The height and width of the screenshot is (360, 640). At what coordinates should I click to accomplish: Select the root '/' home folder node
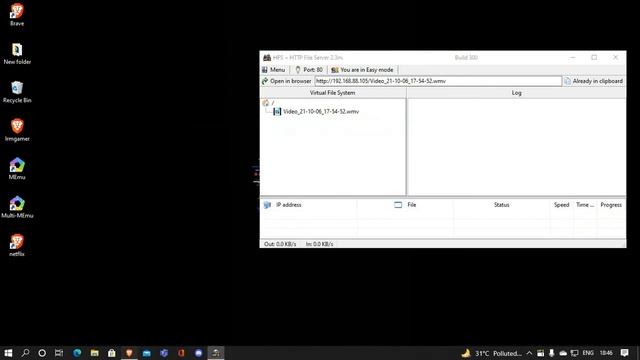click(x=268, y=103)
